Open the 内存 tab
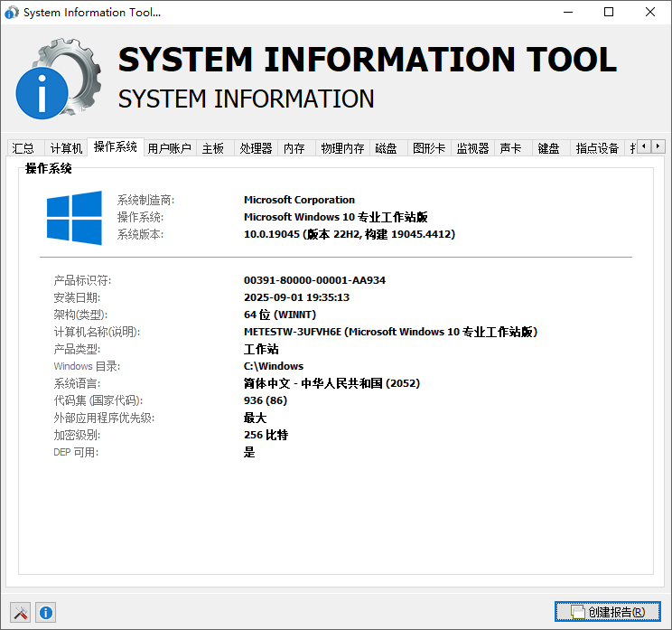672x630 pixels. [296, 148]
